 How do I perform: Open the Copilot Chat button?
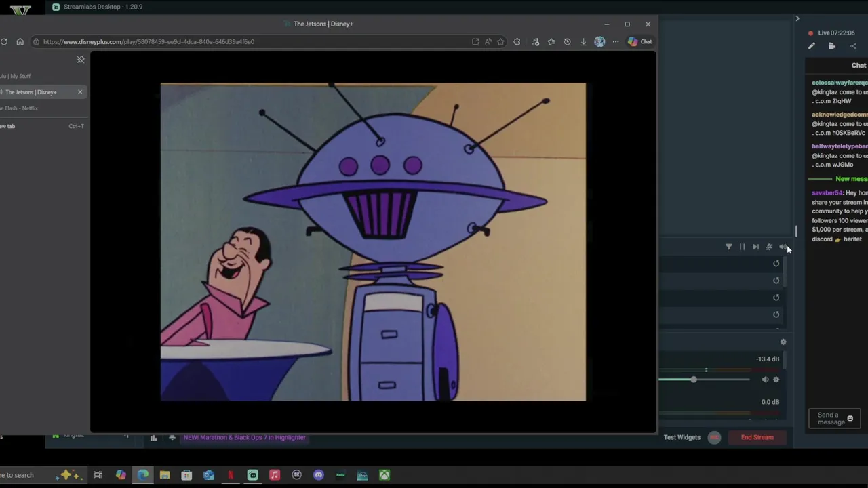coord(639,42)
